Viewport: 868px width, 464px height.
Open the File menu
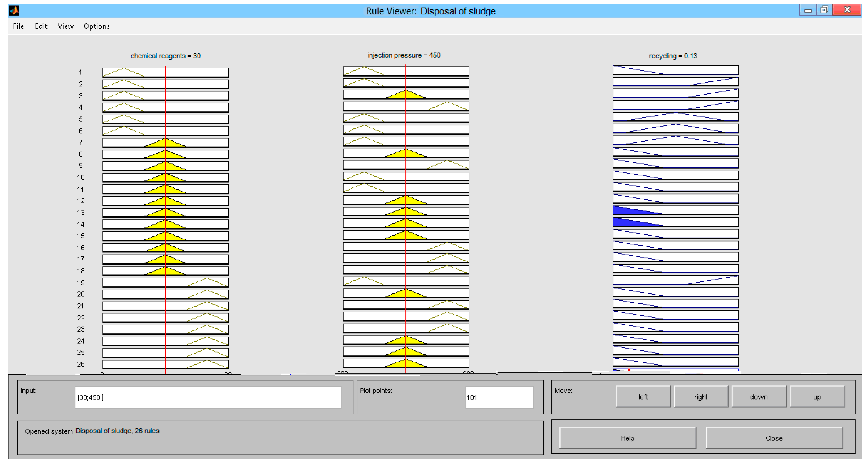18,26
